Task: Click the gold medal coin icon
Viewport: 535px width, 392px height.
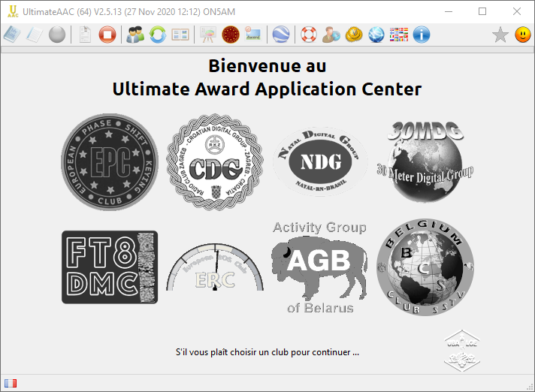Action: [354, 35]
